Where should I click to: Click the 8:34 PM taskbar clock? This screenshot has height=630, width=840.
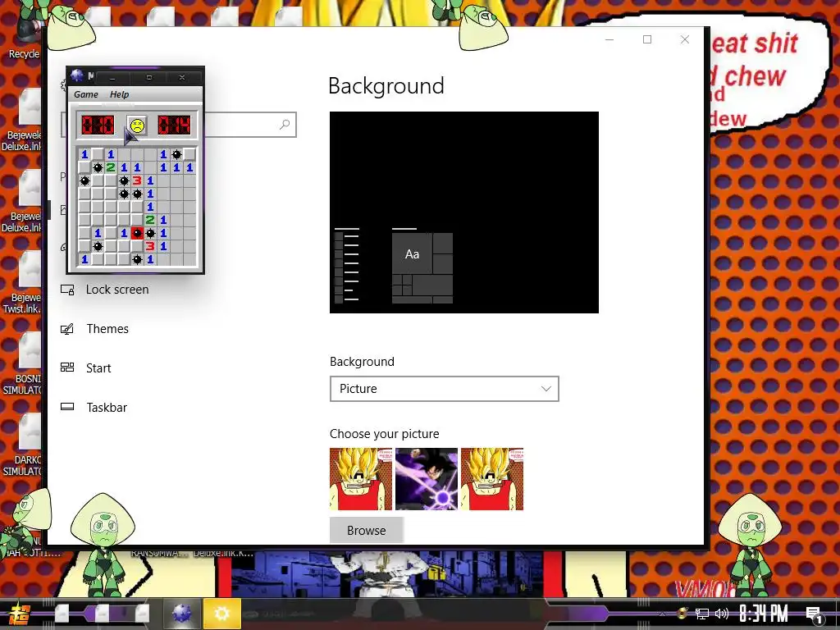(x=764, y=614)
